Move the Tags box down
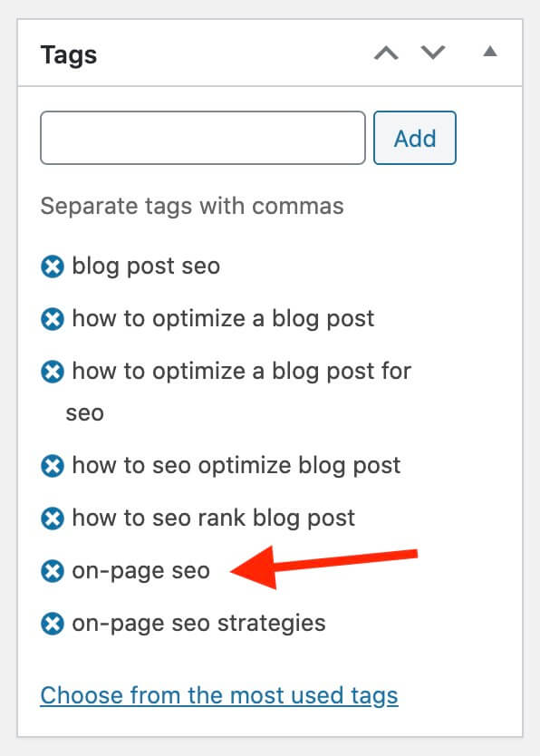540x756 pixels. [433, 53]
